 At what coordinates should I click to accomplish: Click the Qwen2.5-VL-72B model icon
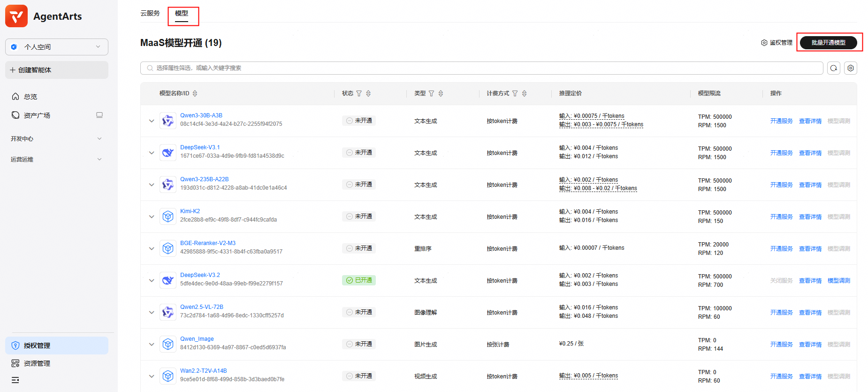168,312
